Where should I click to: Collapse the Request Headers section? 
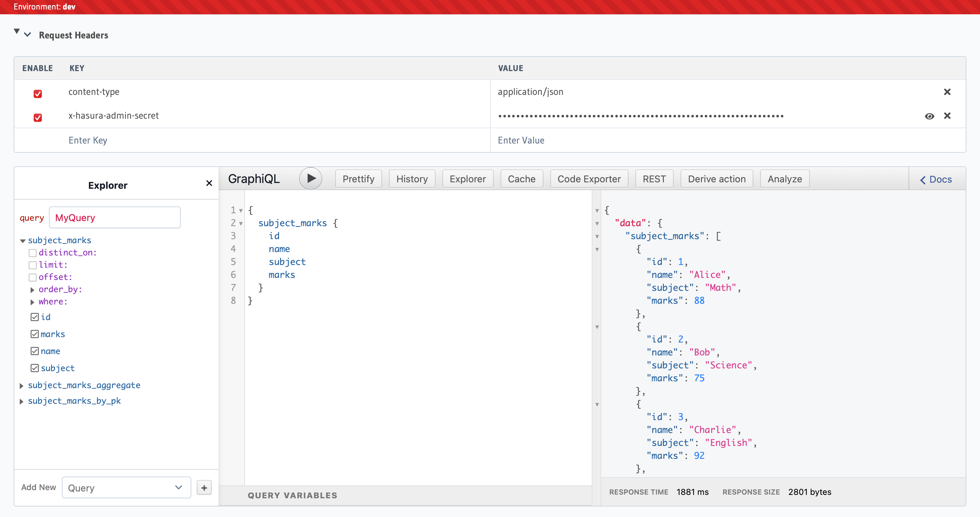tap(27, 35)
